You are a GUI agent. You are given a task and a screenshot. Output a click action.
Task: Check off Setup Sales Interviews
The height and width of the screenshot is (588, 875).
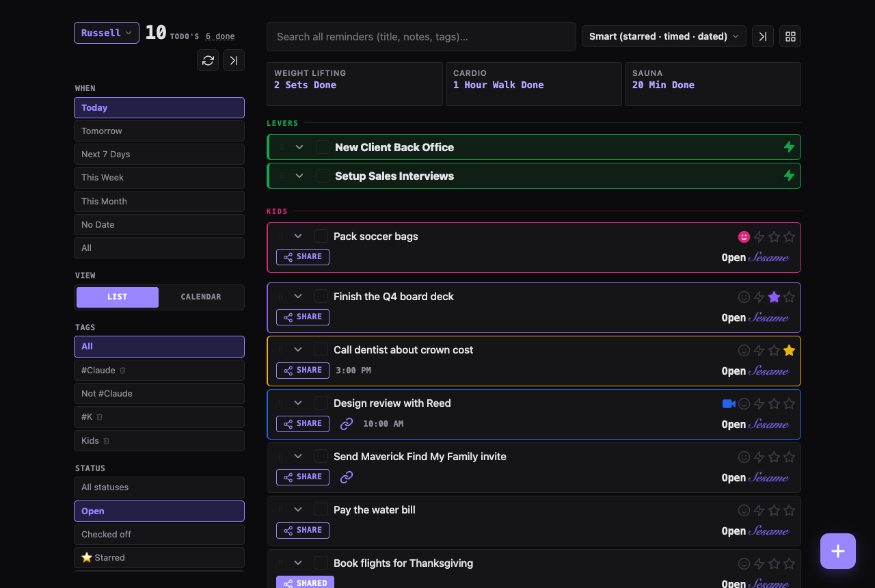point(323,176)
